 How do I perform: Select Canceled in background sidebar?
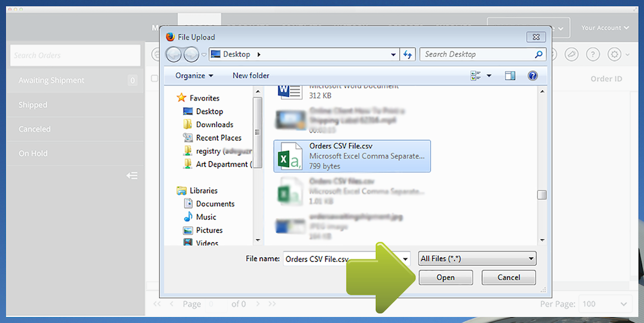(75, 129)
